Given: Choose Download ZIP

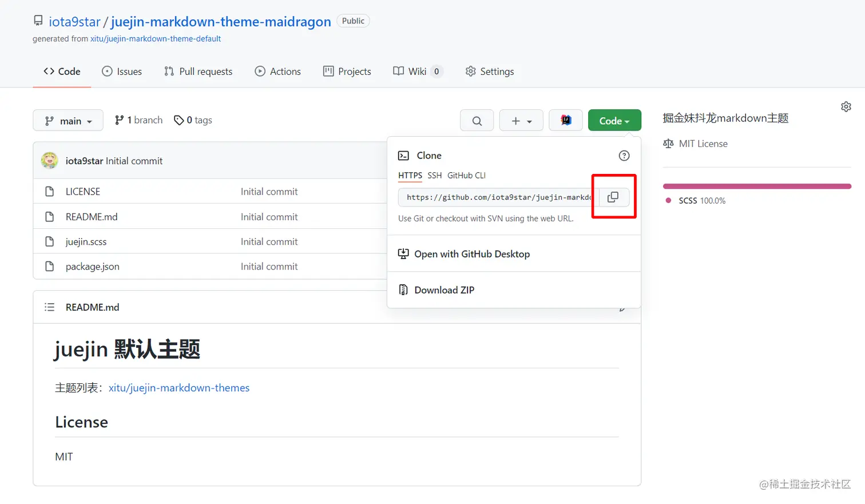Looking at the screenshot, I should pos(445,290).
